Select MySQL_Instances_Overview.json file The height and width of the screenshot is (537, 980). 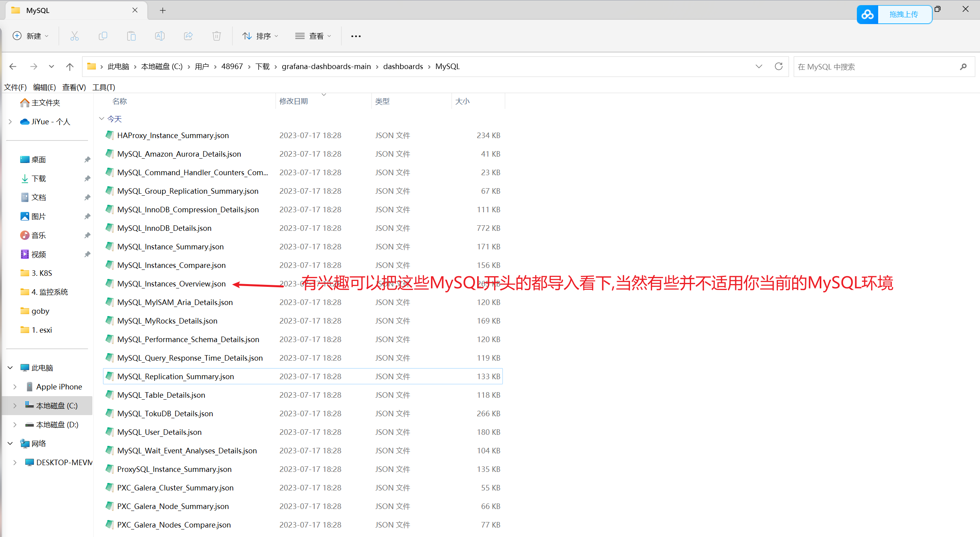(x=171, y=284)
